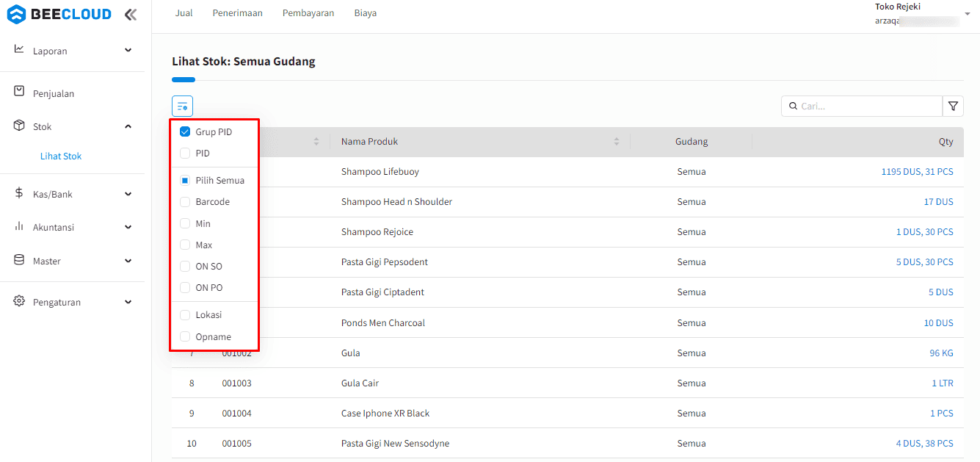Focus the Cari search field
980x462 pixels.
[862, 107]
